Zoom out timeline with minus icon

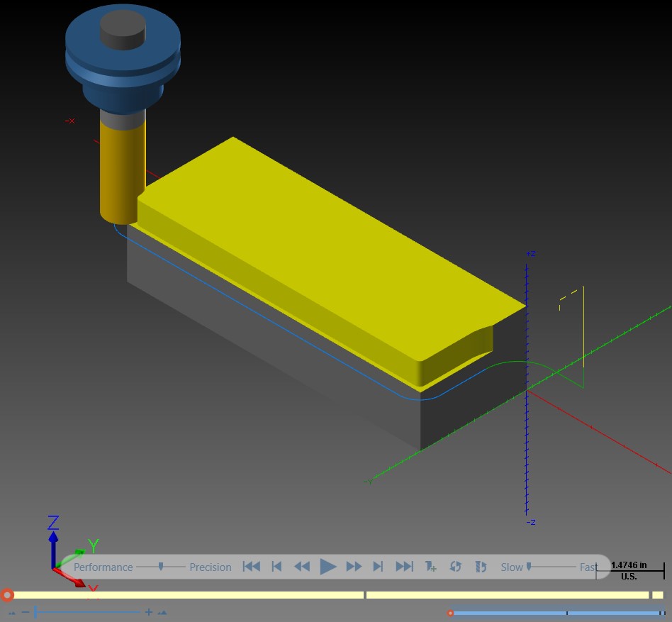pos(26,612)
